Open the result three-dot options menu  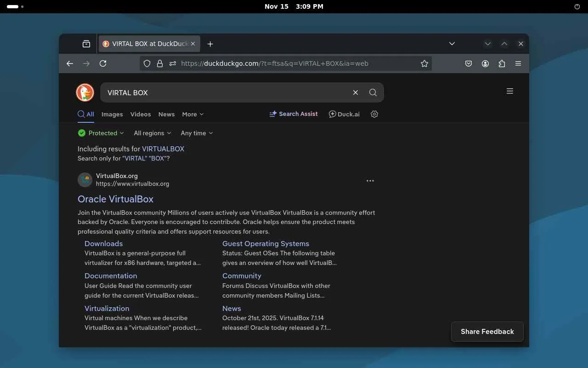click(x=370, y=181)
